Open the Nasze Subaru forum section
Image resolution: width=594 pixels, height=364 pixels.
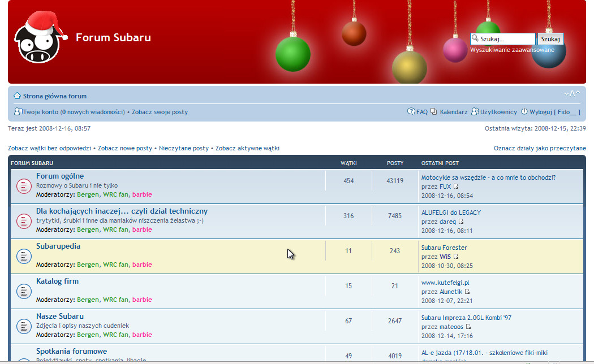point(59,316)
